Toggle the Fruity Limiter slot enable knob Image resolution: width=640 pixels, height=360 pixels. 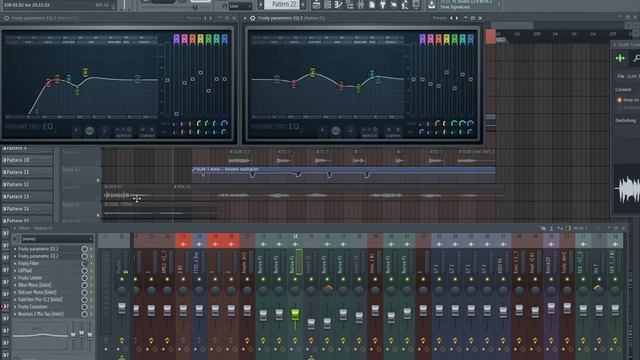tap(84, 278)
